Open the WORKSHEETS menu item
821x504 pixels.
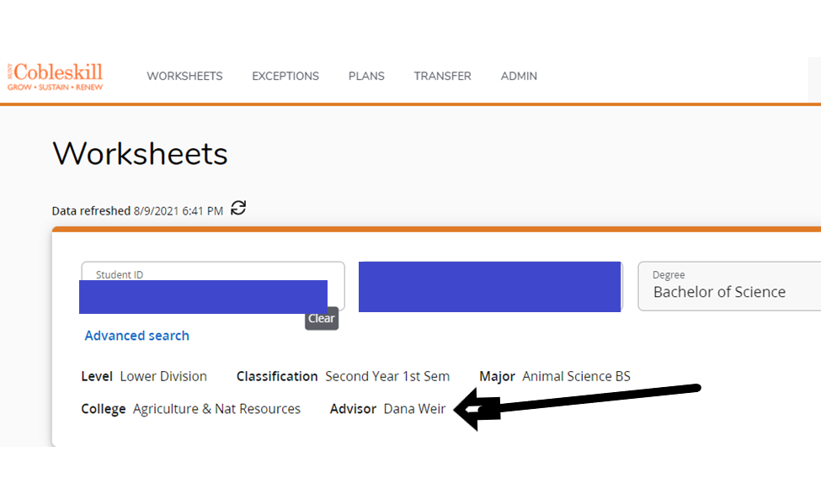tap(184, 76)
